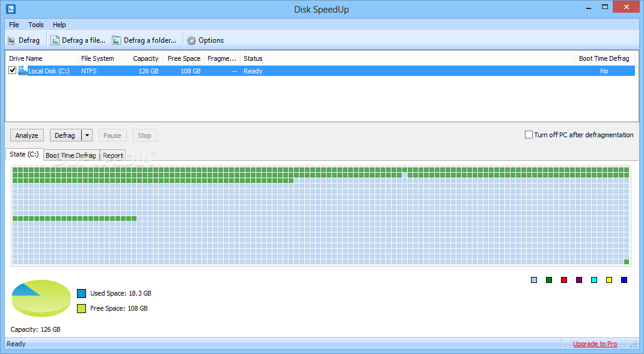Click the Local Disk (C:) drive icon
This screenshot has height=354, width=644.
(x=23, y=70)
